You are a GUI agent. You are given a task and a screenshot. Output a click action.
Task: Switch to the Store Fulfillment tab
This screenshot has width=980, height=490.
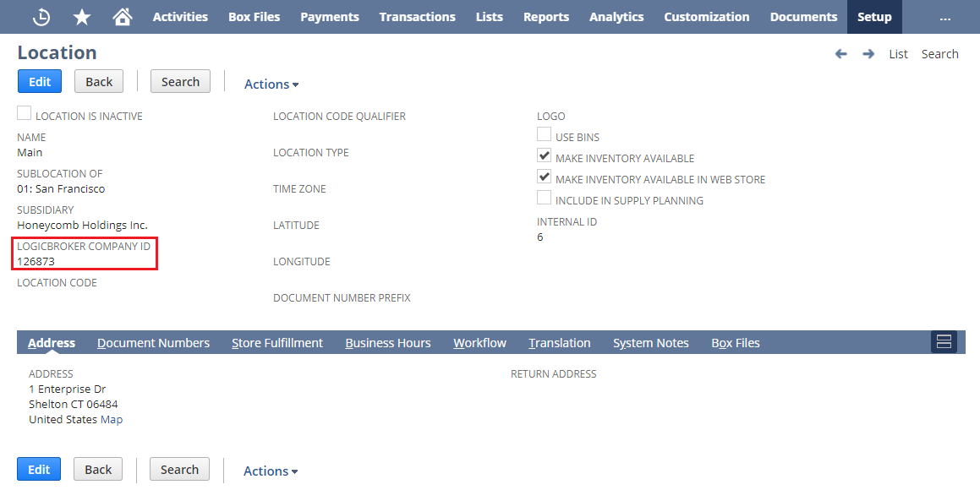[277, 343]
